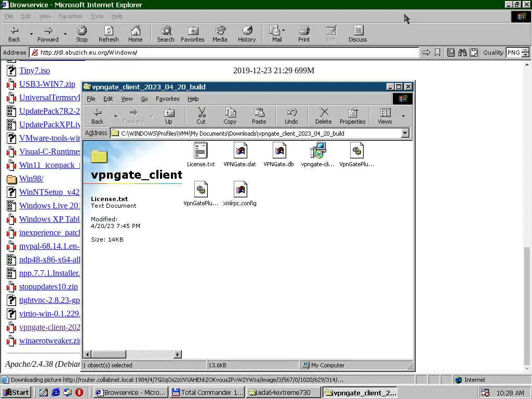Expand folder window address bar dropdown
Image resolution: width=532 pixels, height=399 pixels.
pos(405,133)
